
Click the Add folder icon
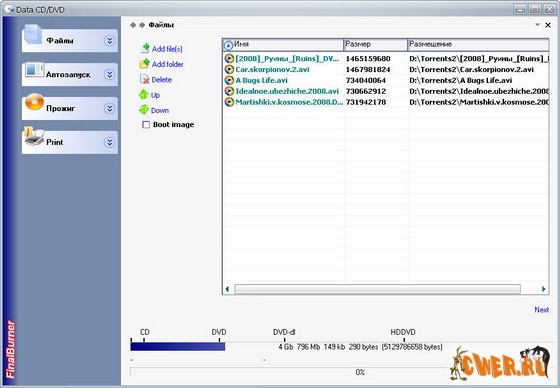tap(144, 64)
